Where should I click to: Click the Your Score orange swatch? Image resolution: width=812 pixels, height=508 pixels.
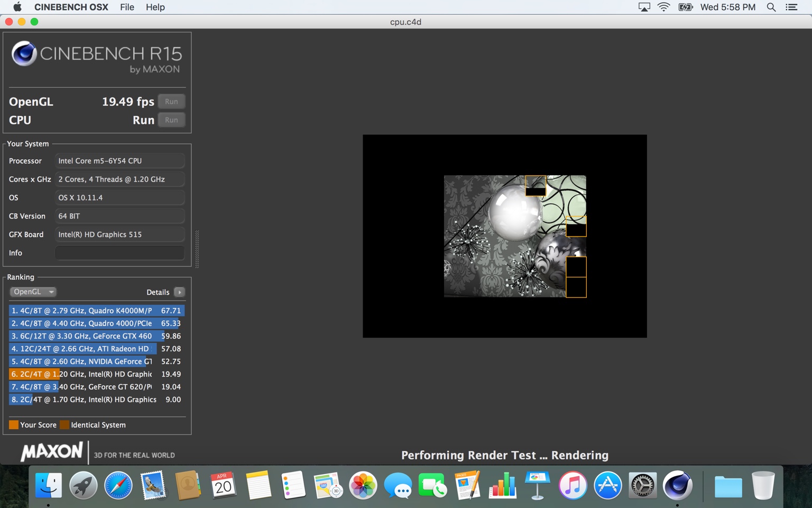pyautogui.click(x=14, y=425)
